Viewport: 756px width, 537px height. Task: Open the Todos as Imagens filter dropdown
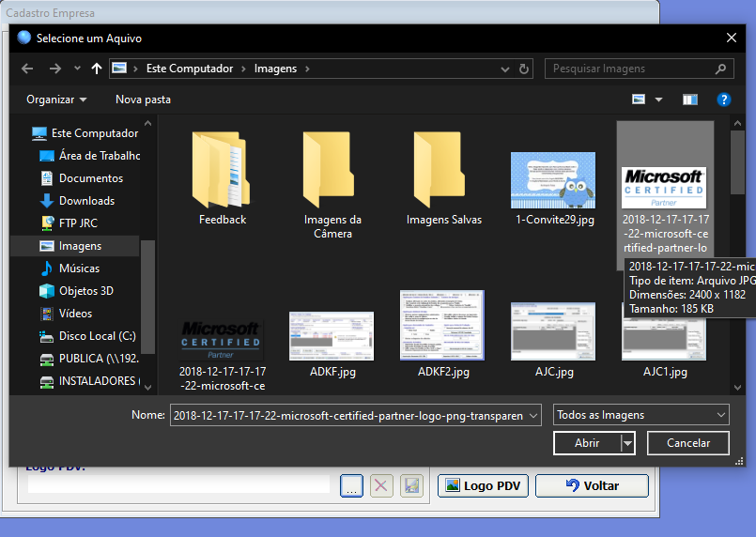[x=640, y=415]
